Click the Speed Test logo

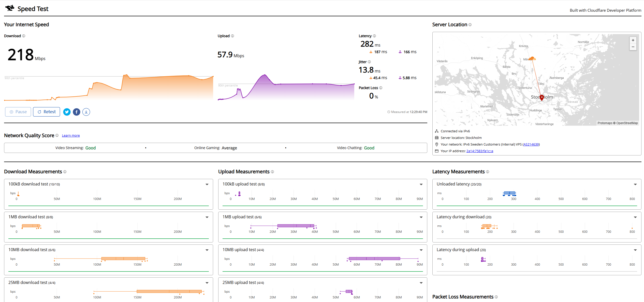(27, 9)
